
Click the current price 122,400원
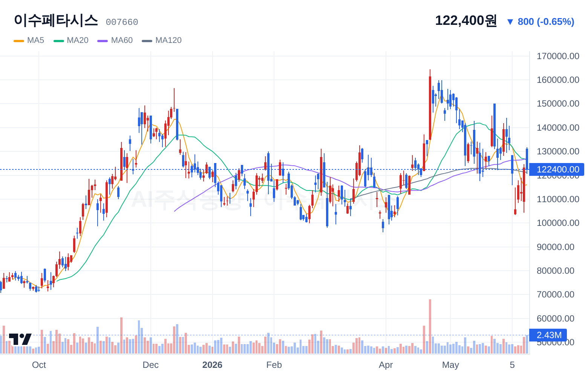point(466,21)
